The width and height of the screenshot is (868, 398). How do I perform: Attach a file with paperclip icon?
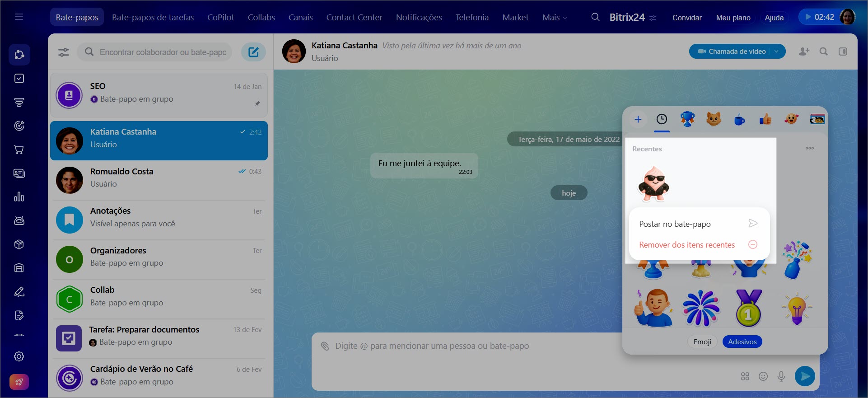pyautogui.click(x=325, y=346)
